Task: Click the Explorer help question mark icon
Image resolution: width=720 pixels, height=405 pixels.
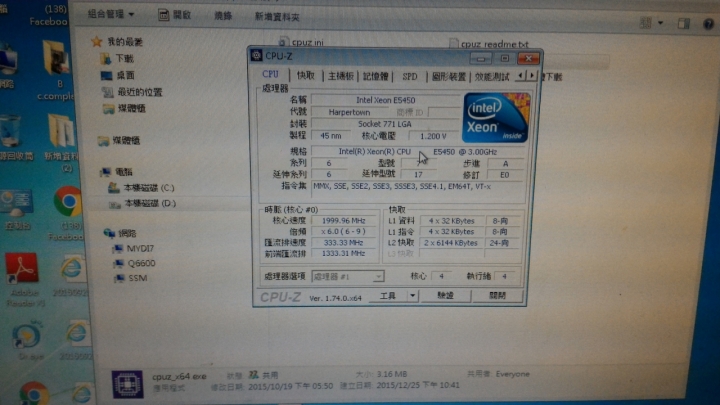Action: point(708,24)
